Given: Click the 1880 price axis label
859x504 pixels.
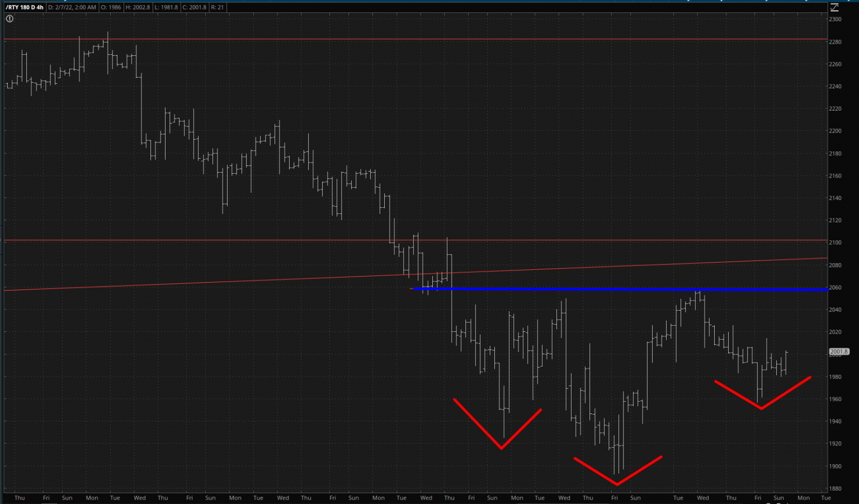Looking at the screenshot, I should pyautogui.click(x=835, y=488).
